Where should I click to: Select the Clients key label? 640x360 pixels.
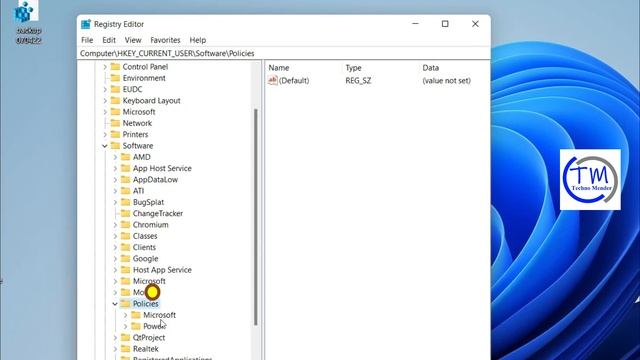tap(144, 247)
